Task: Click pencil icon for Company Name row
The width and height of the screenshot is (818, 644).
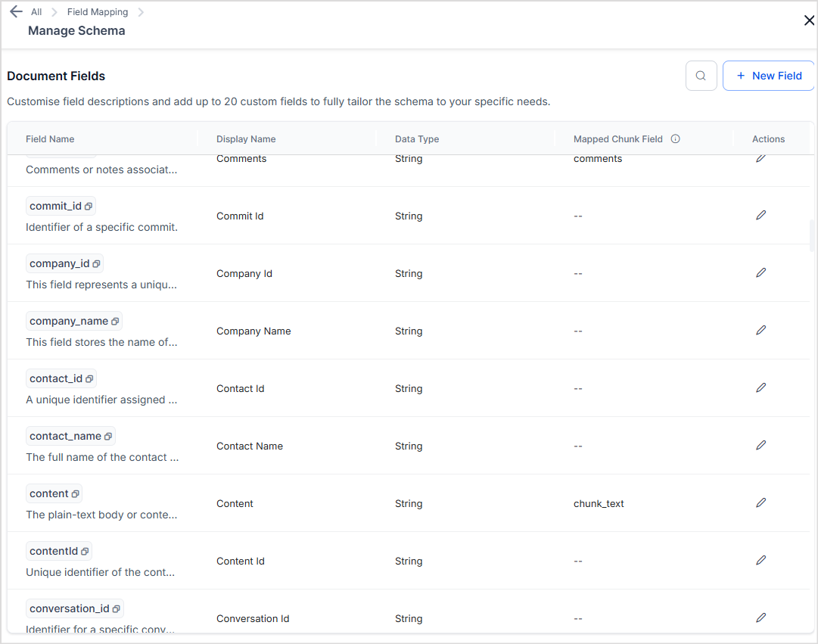Action: click(x=760, y=330)
